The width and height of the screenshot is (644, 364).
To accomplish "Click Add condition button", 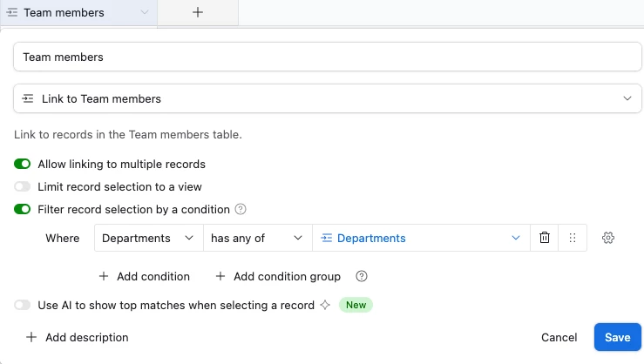I will click(x=144, y=276).
